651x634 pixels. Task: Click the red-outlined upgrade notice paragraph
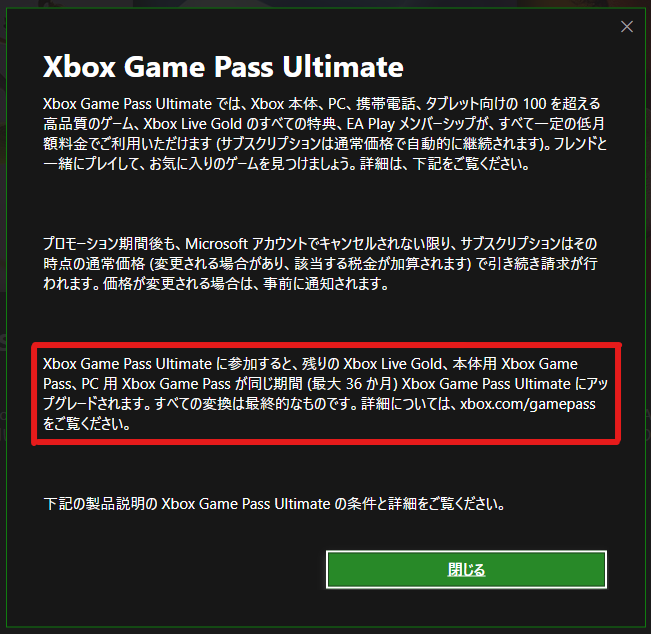point(326,394)
